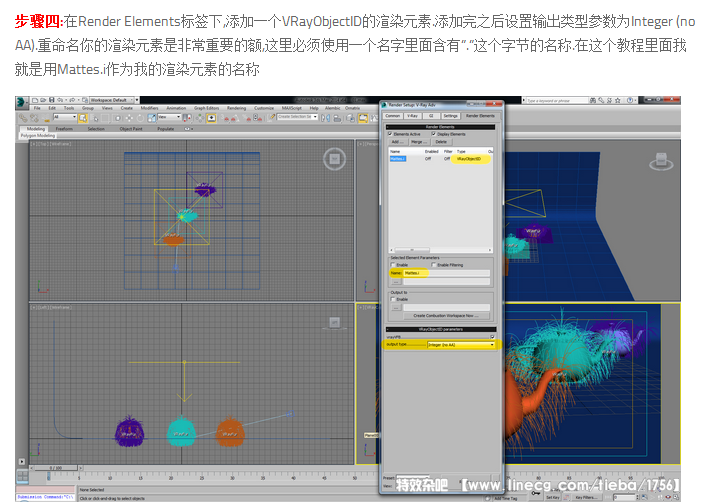Click the ViewCube in the top viewport

335,159
